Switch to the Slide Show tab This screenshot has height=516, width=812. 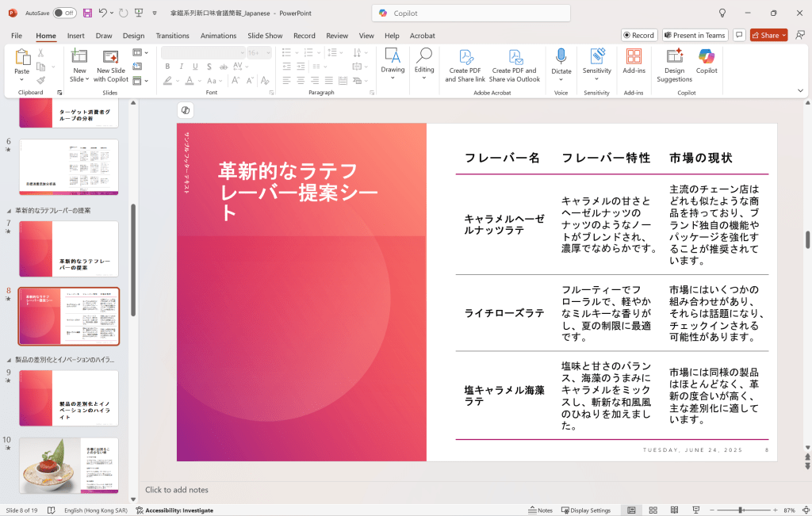pos(265,36)
